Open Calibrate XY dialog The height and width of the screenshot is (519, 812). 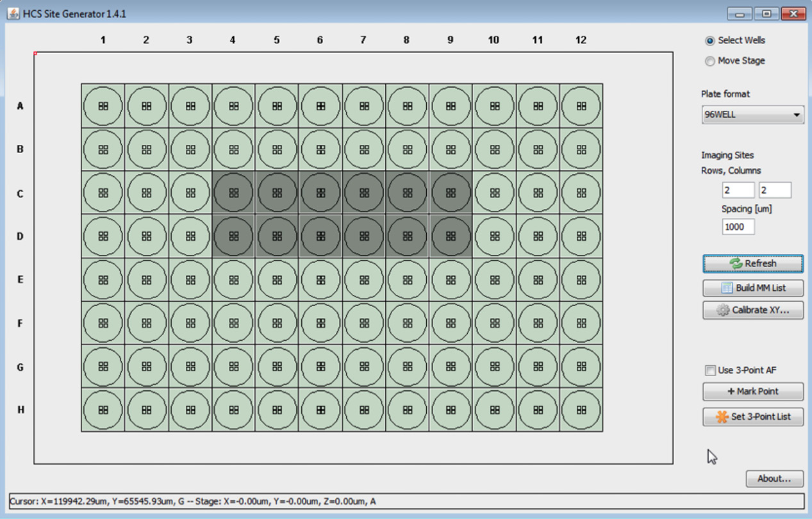752,310
